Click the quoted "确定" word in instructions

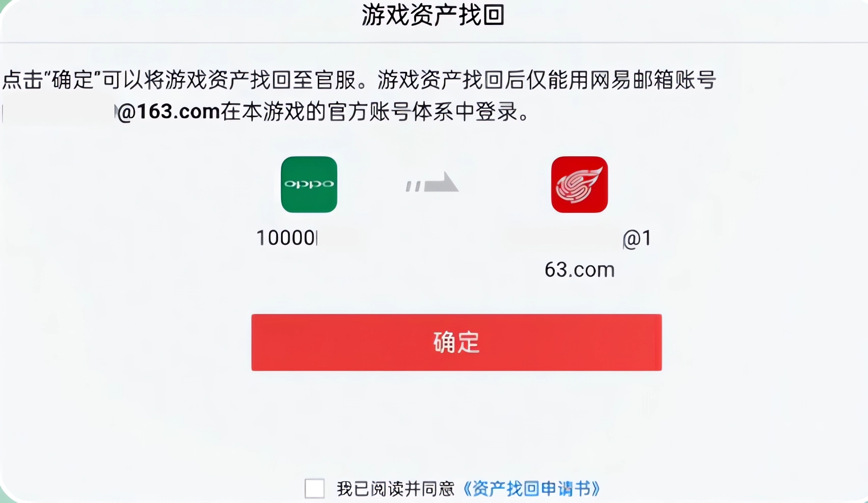click(x=73, y=80)
